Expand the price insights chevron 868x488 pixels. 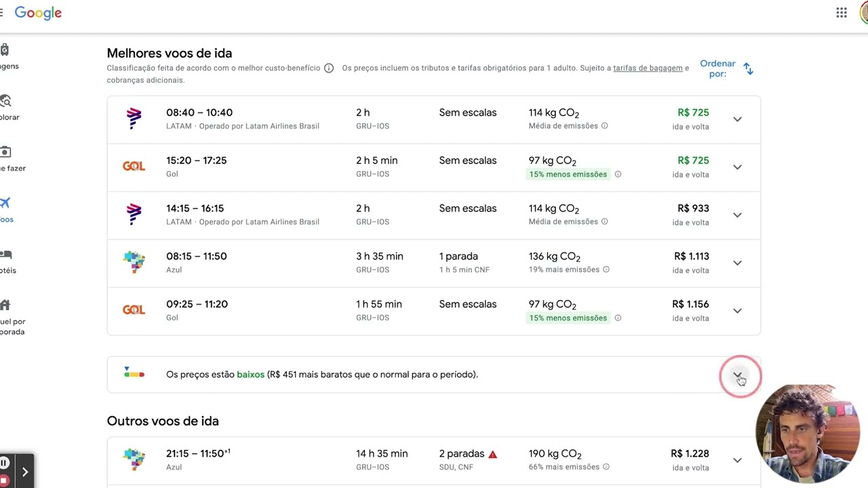click(737, 375)
